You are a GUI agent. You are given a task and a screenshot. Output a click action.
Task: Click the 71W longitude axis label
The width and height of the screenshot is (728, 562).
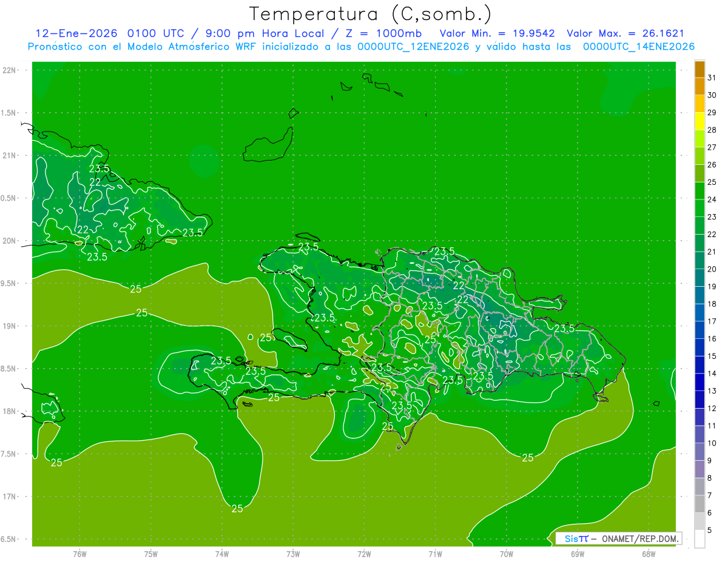tap(435, 554)
